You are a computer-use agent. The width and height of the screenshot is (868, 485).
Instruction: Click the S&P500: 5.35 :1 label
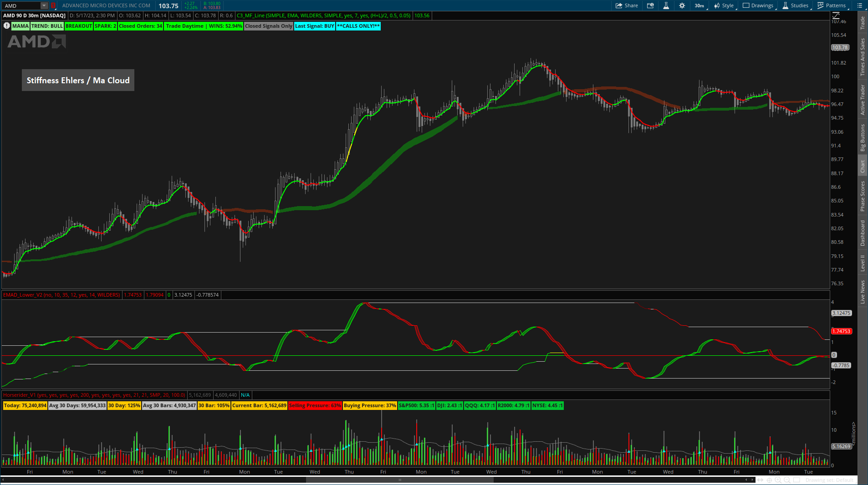click(x=416, y=405)
